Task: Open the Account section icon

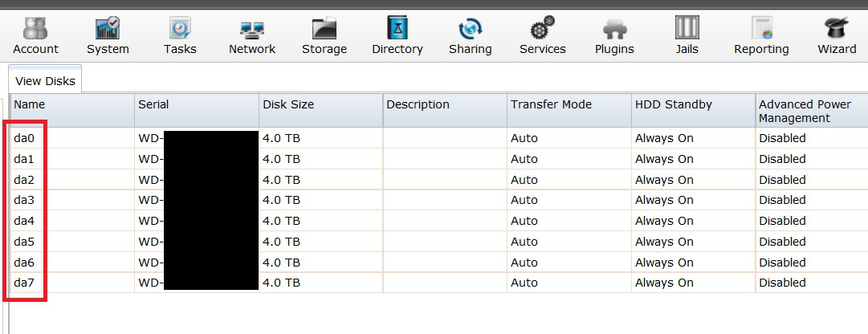Action: pos(35,30)
